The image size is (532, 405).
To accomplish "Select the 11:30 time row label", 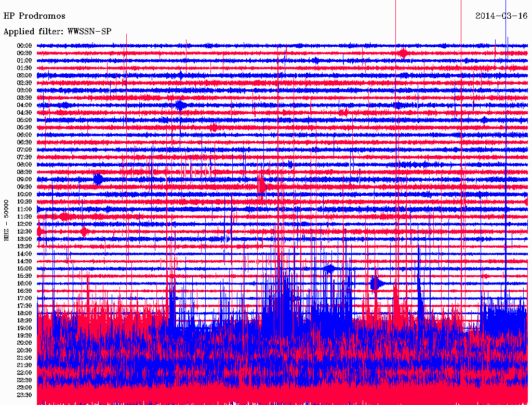I will pyautogui.click(x=24, y=217).
